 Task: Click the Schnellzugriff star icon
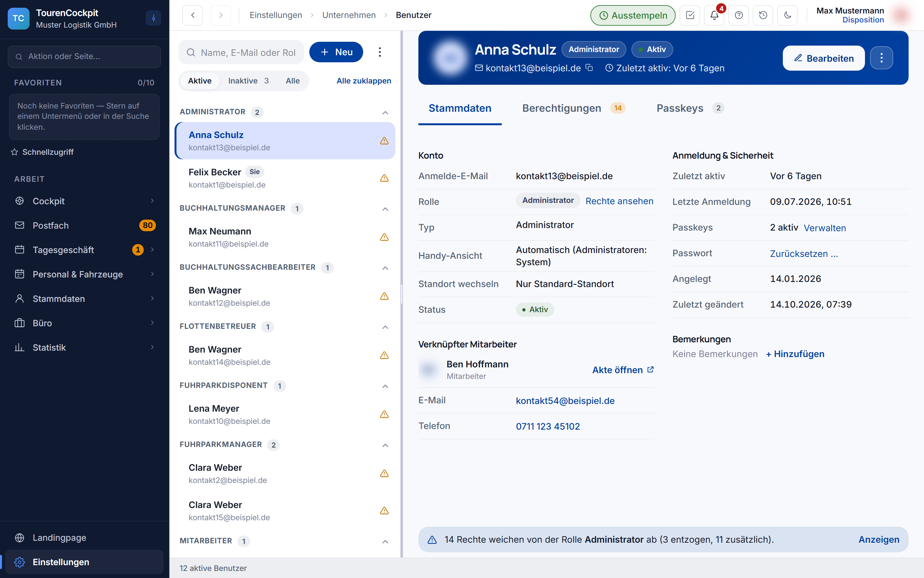tap(14, 152)
